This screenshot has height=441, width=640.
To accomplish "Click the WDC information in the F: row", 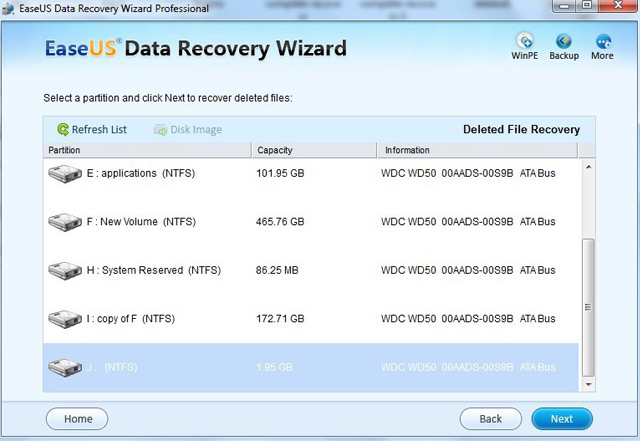I will [468, 222].
